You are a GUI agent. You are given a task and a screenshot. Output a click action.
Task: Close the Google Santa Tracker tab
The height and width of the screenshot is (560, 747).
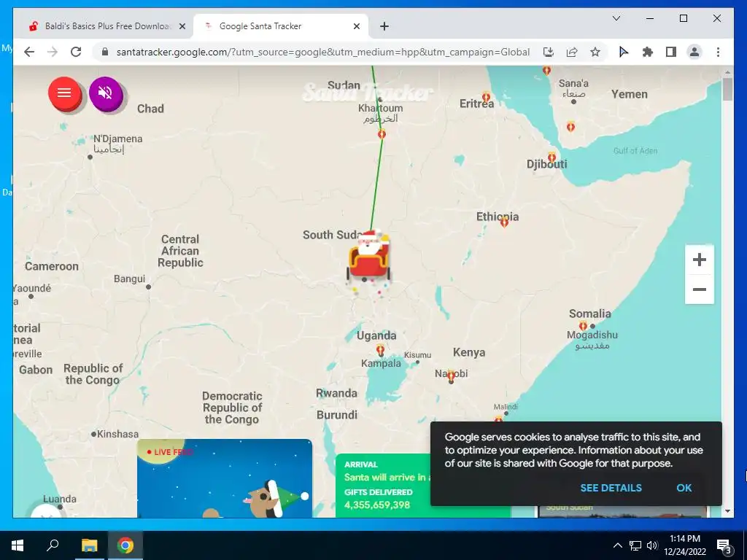click(x=356, y=27)
